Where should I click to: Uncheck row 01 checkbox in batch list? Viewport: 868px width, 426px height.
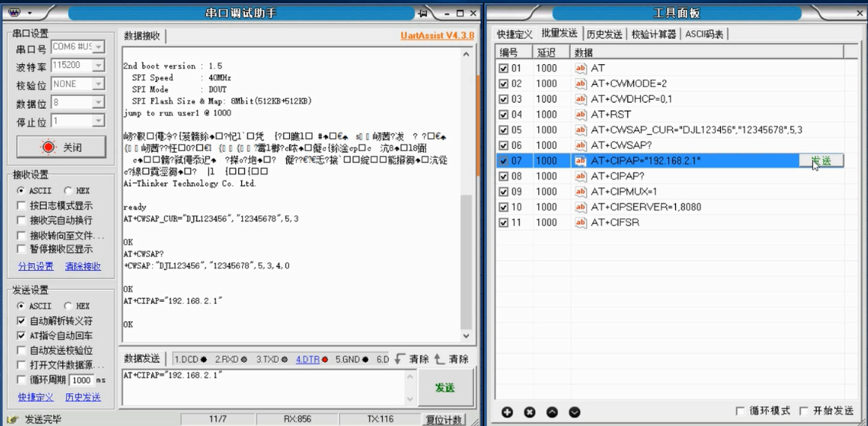coord(503,69)
